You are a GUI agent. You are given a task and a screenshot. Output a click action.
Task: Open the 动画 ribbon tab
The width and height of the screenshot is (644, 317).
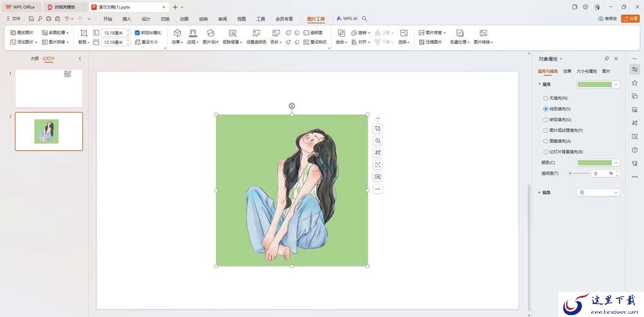[x=184, y=19]
